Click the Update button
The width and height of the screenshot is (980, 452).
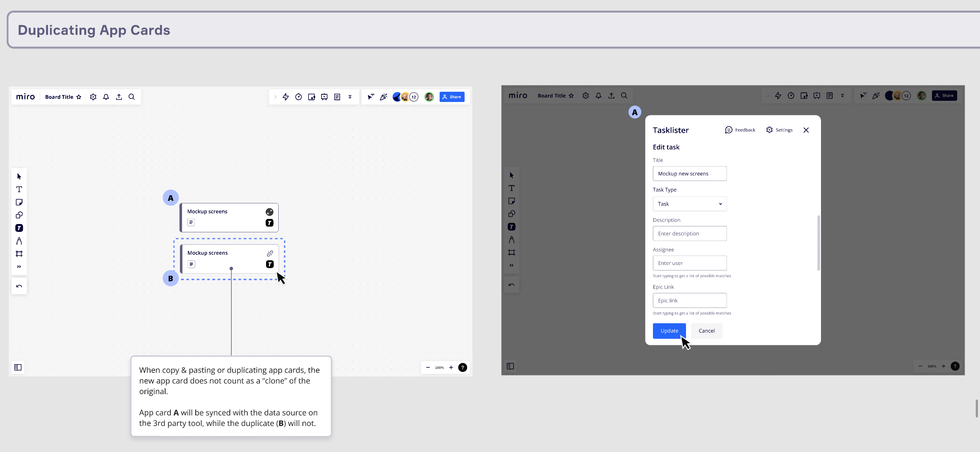(x=669, y=331)
